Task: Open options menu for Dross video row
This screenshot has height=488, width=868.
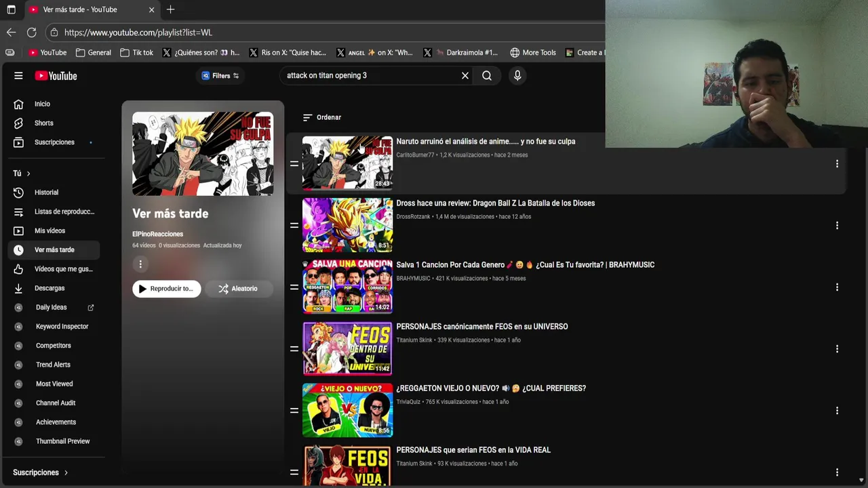Action: click(837, 226)
